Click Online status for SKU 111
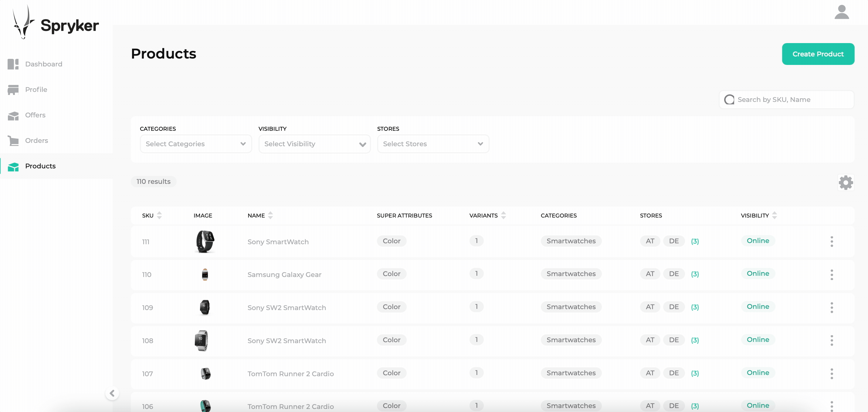 click(758, 241)
